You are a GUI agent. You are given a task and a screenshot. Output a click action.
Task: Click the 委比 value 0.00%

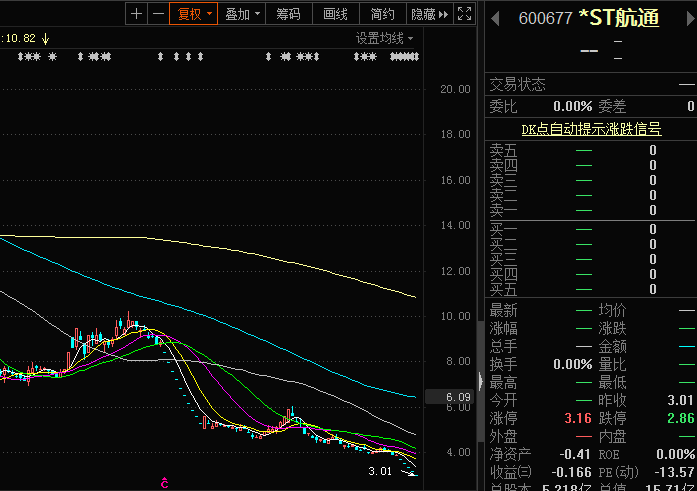[573, 106]
